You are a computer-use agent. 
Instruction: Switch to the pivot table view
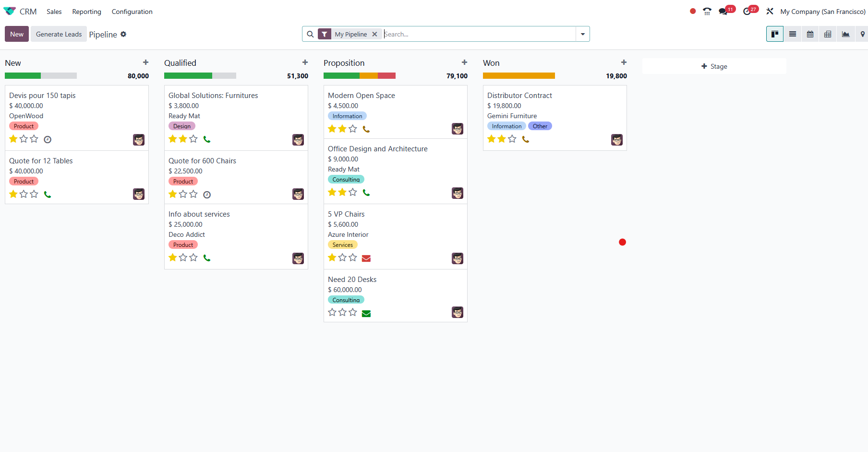coord(828,34)
